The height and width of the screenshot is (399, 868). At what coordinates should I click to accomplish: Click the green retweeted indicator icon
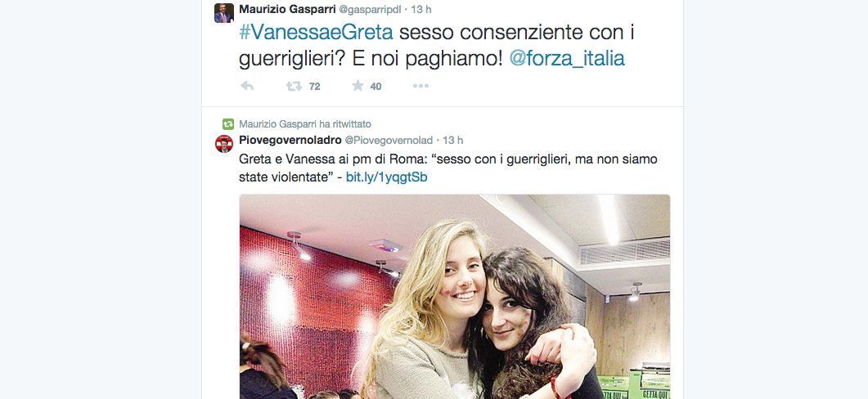(x=228, y=124)
